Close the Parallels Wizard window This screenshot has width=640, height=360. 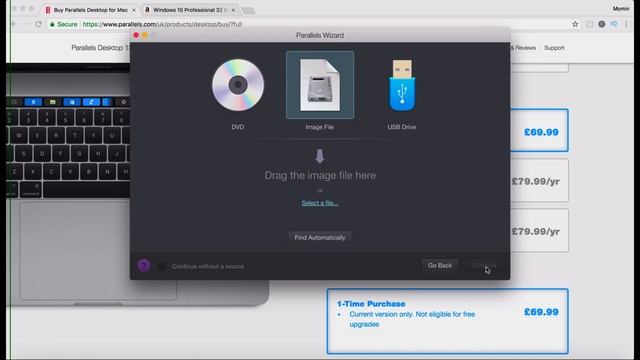[136, 35]
